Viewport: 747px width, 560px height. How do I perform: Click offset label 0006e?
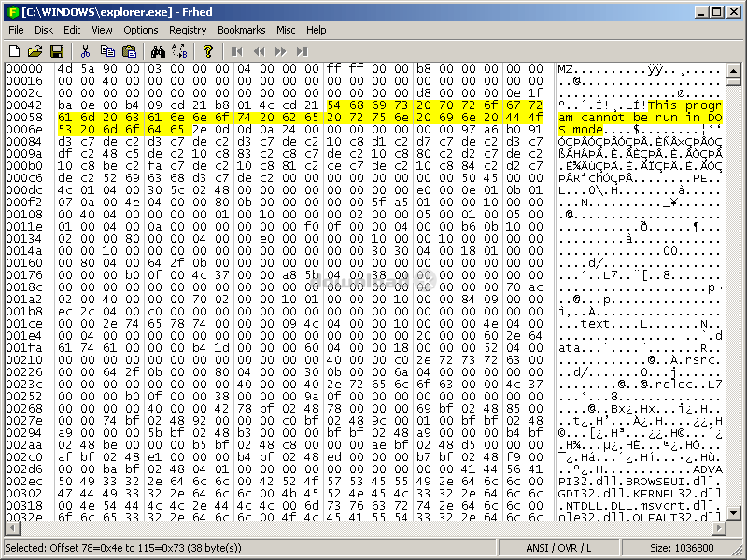24,130
